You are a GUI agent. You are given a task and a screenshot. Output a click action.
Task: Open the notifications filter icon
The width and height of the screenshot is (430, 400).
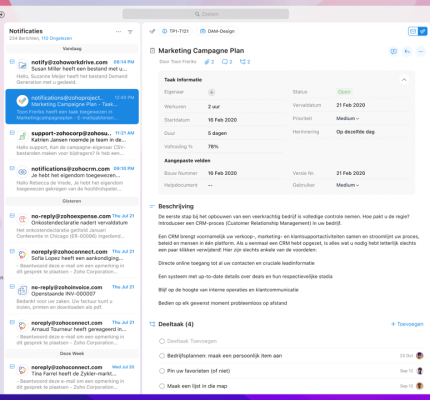(x=130, y=32)
